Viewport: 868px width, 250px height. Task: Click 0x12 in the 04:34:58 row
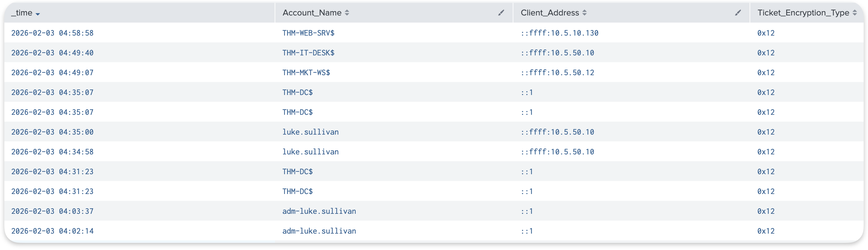[x=766, y=152]
